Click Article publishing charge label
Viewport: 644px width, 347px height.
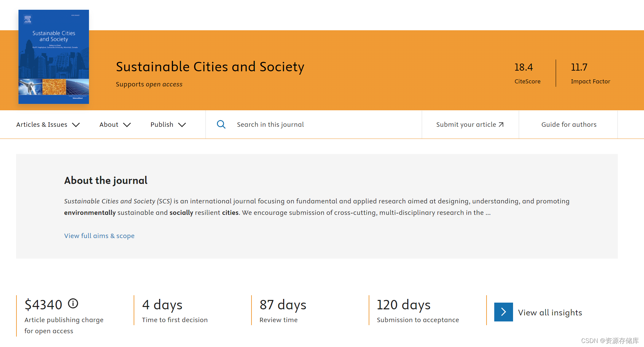click(x=64, y=325)
